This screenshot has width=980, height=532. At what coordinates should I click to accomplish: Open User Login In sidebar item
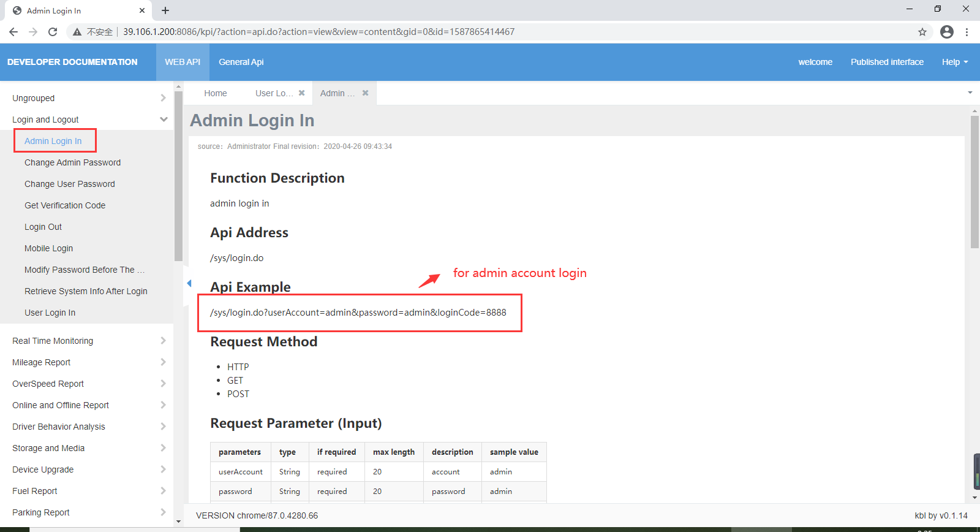[x=50, y=313]
